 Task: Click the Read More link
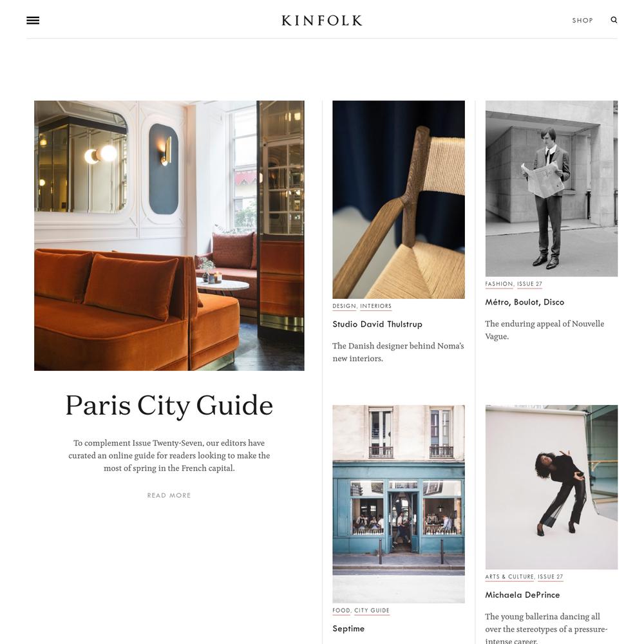point(169,495)
